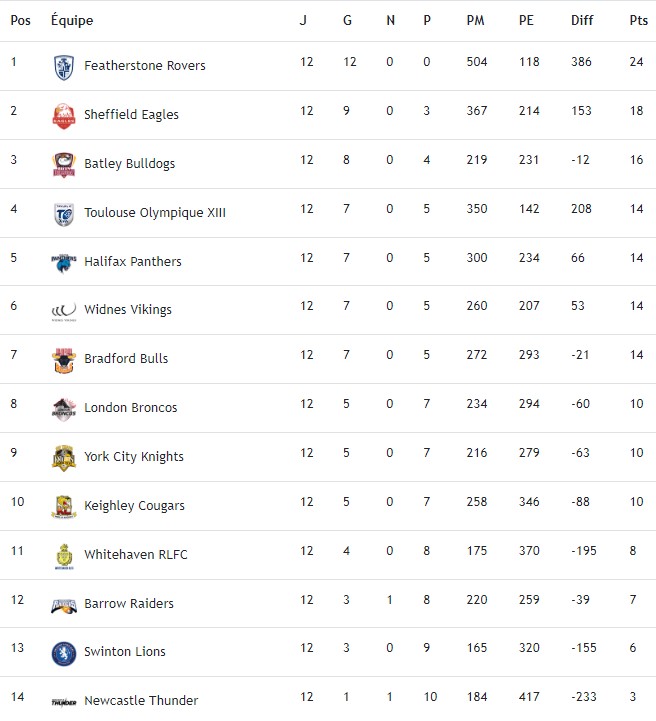Image resolution: width=656 pixels, height=721 pixels.
Task: Click the Featherstone Rovers team logo
Action: tap(64, 67)
